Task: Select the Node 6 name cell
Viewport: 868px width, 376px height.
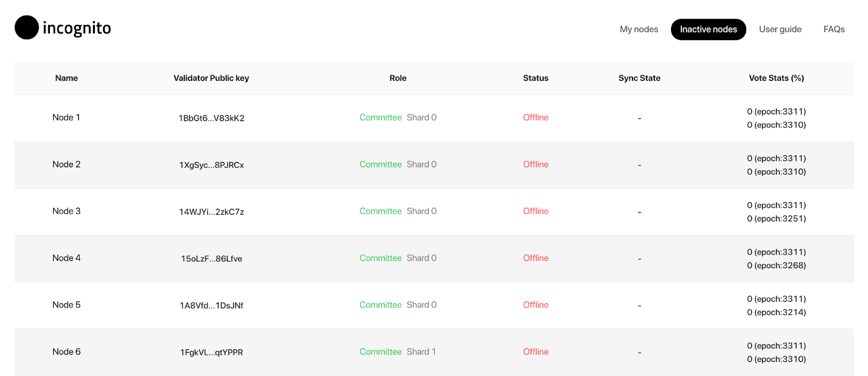Action: pos(66,352)
